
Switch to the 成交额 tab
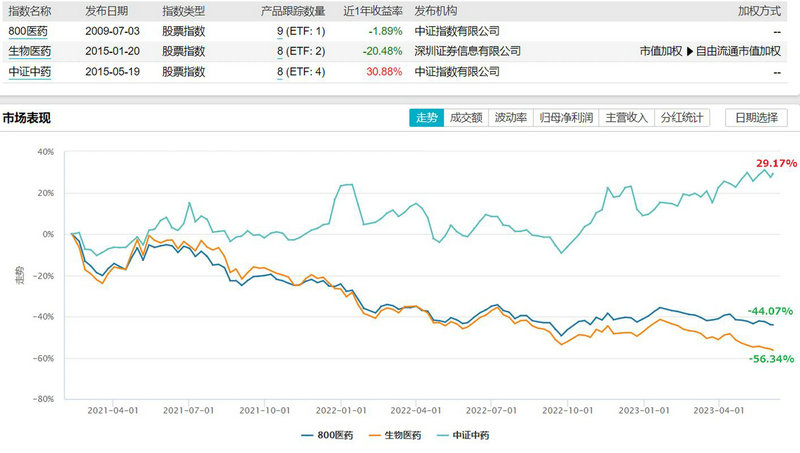click(466, 118)
